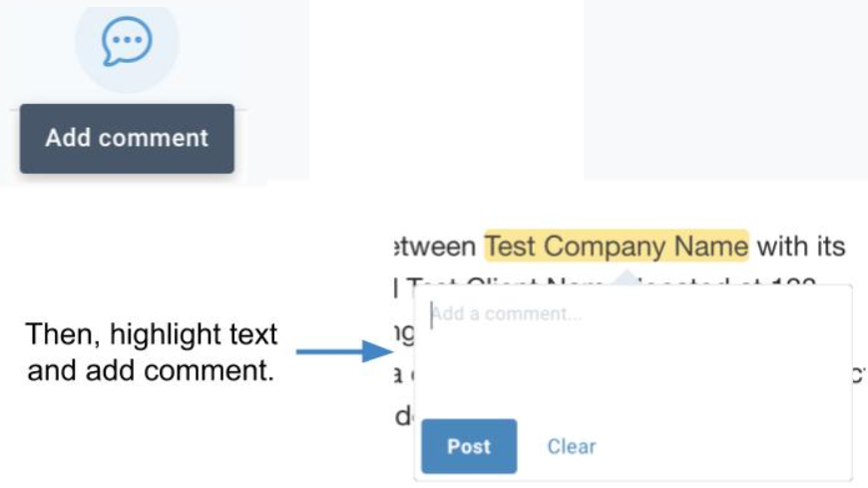Click the cut-off letter 'd' left of Post
The image size is (868, 488).
coord(403,415)
